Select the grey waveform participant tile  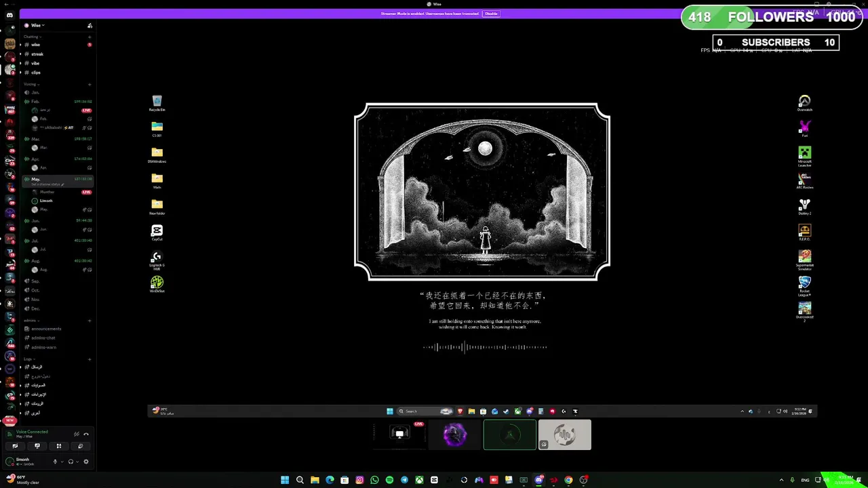tap(565, 434)
